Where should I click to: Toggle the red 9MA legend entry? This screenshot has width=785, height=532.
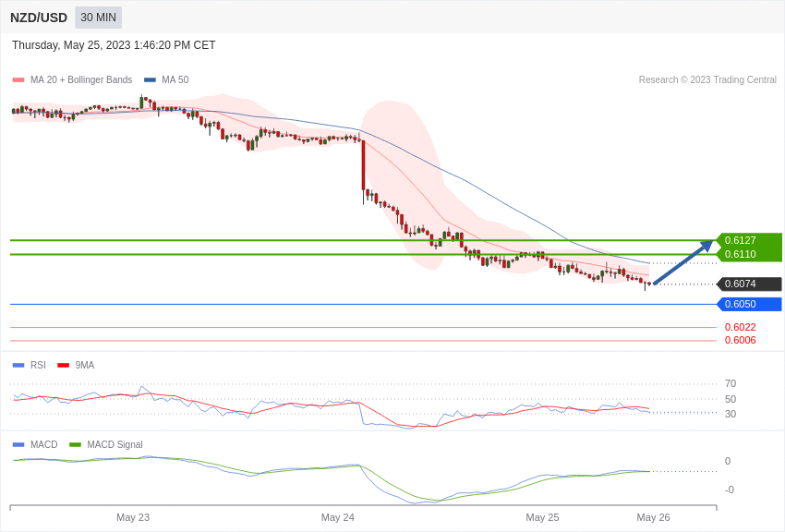pos(76,366)
